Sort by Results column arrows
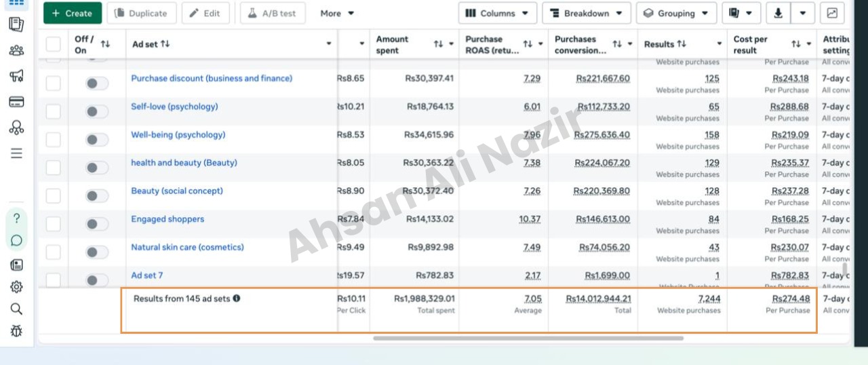Viewport: 868px width, 365px height. coord(682,44)
